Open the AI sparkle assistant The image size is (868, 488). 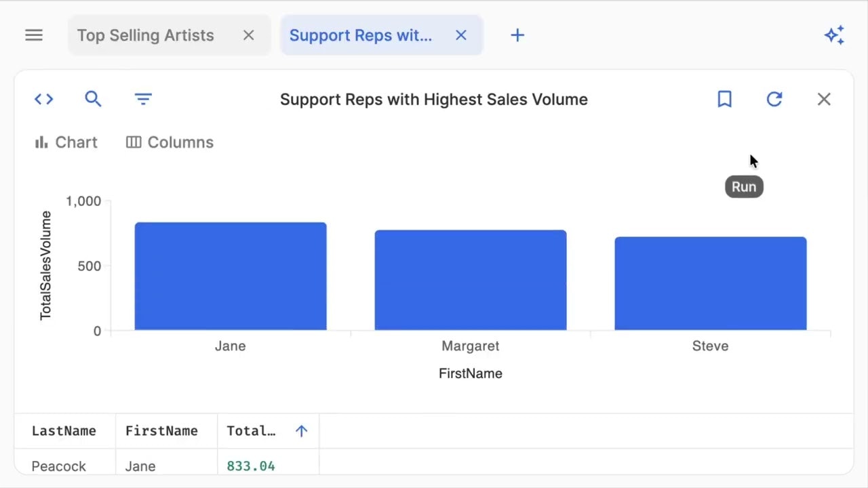pos(834,35)
